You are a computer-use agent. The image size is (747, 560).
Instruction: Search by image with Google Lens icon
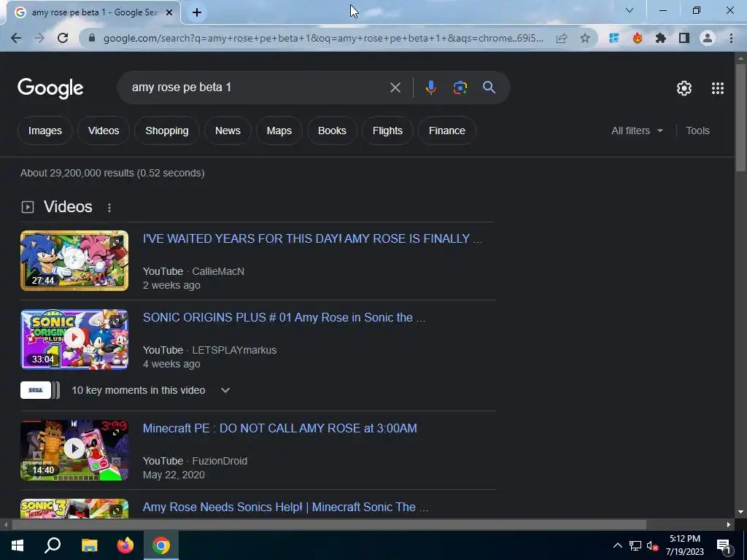460,87
